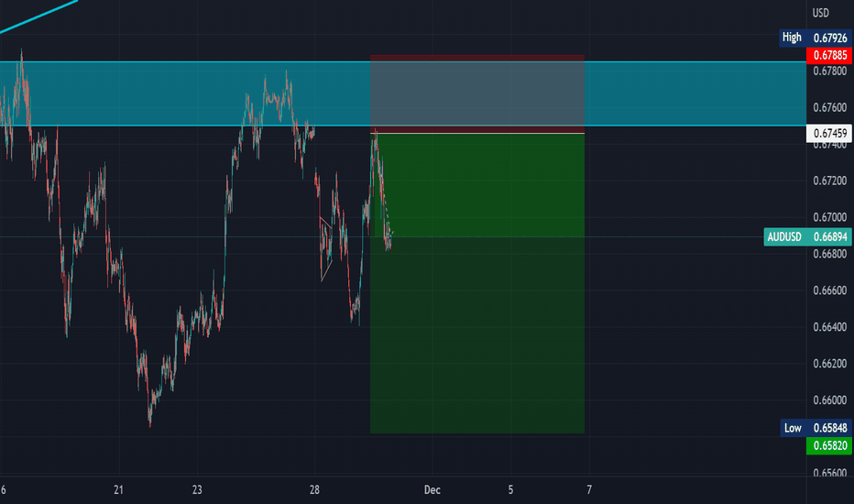Click the 0.66600 price axis tick
The height and width of the screenshot is (504, 854).
[829, 290]
